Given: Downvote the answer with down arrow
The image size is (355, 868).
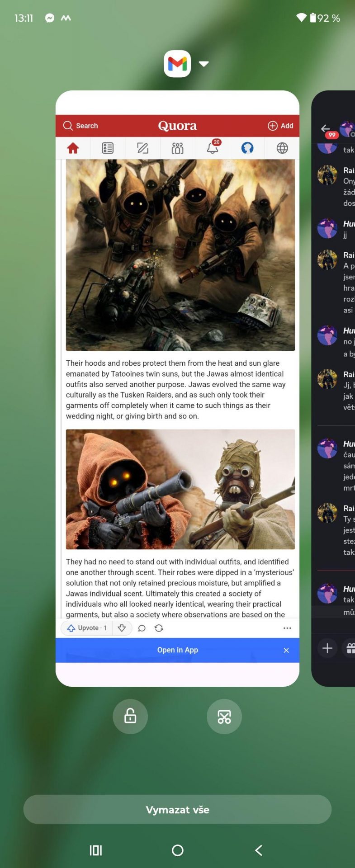Looking at the screenshot, I should pos(122,628).
